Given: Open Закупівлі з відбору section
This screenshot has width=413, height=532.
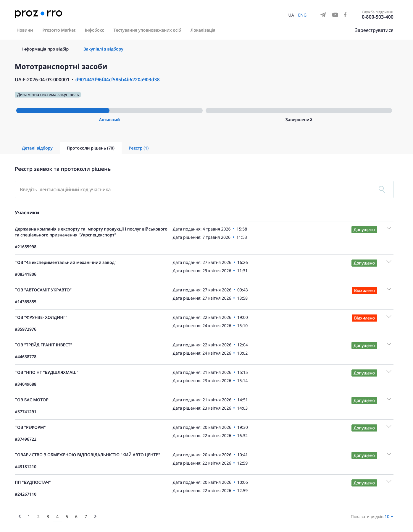Looking at the screenshot, I should pyautogui.click(x=103, y=49).
